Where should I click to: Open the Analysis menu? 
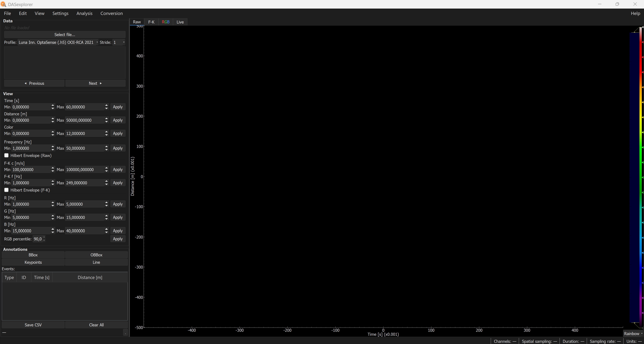pyautogui.click(x=85, y=13)
